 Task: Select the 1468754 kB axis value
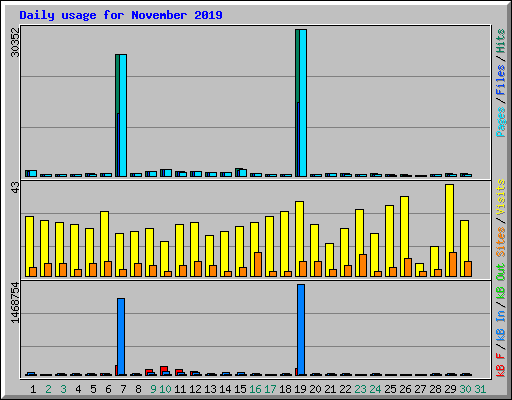15,303
